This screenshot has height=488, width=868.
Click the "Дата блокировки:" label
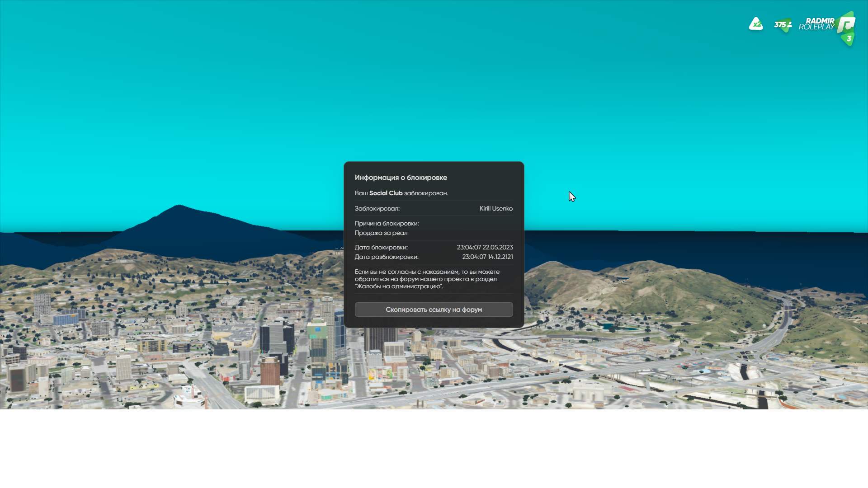(x=381, y=247)
